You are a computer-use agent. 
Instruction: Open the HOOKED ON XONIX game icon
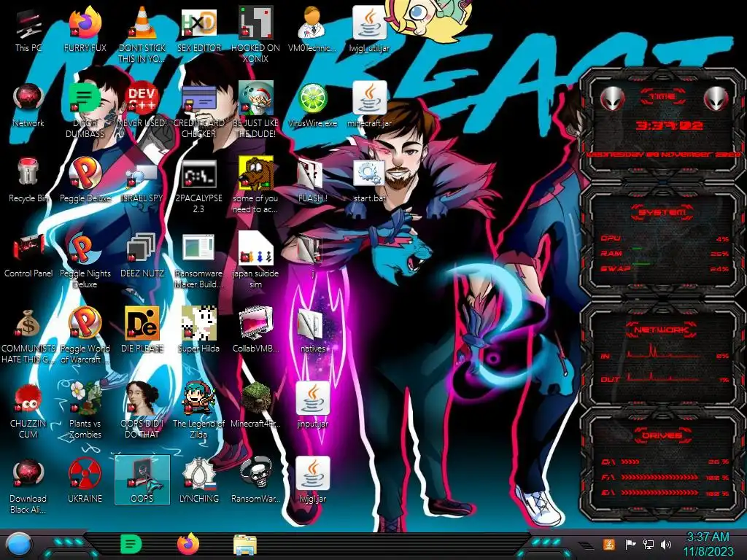point(255,36)
